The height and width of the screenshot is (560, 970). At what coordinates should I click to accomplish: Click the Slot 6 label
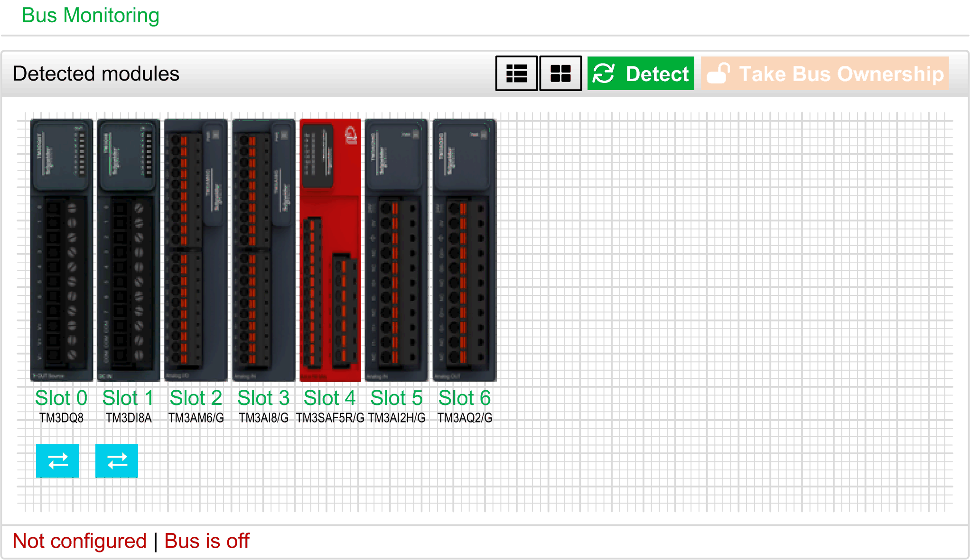tap(465, 398)
